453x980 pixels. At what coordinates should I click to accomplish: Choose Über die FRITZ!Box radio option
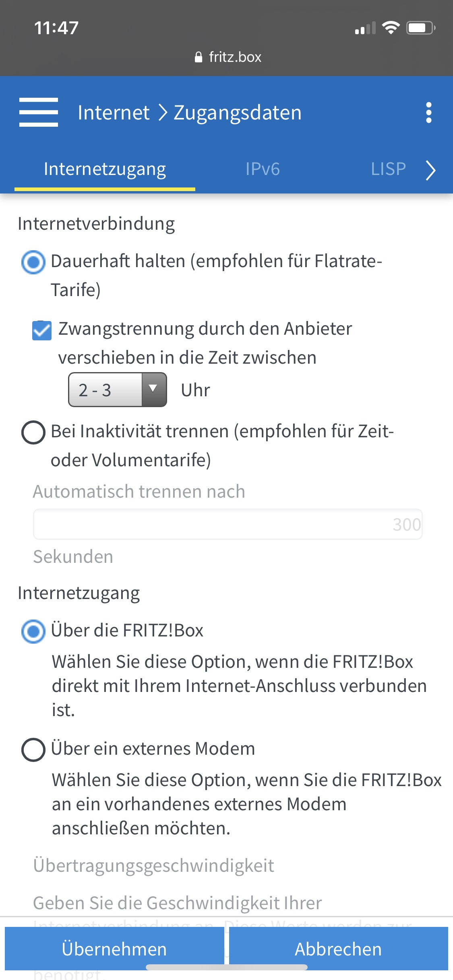point(33,631)
